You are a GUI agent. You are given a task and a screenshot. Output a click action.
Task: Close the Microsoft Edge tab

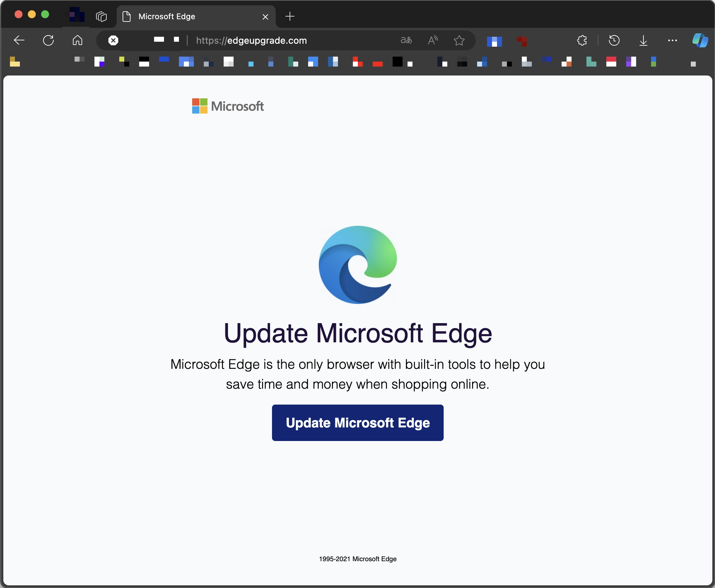pyautogui.click(x=265, y=17)
